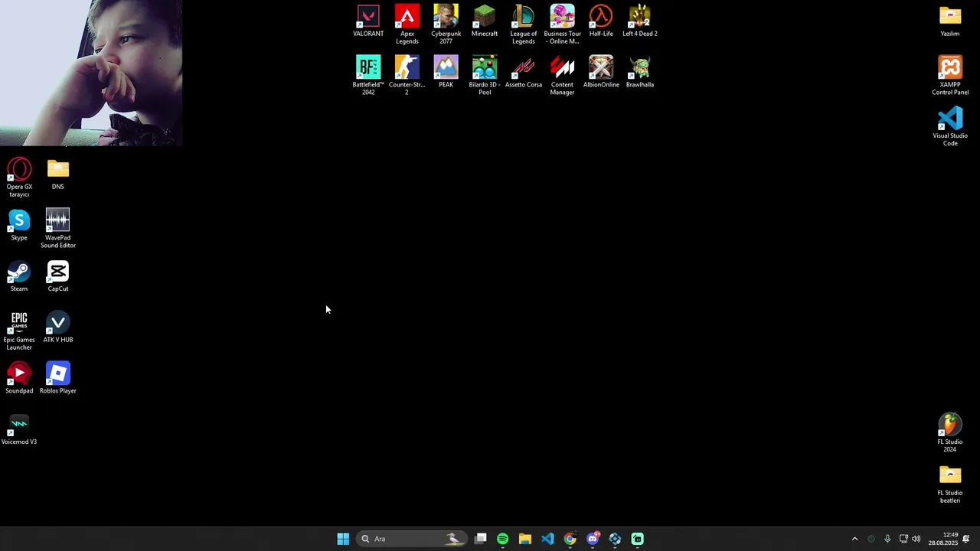Open Spotify from the taskbar
980x551 pixels.
pos(502,539)
